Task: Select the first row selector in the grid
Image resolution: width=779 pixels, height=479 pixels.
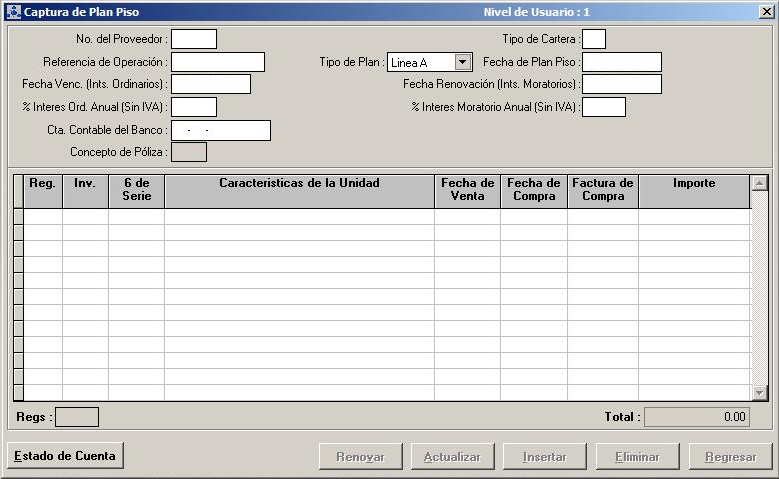Action: click(18, 217)
